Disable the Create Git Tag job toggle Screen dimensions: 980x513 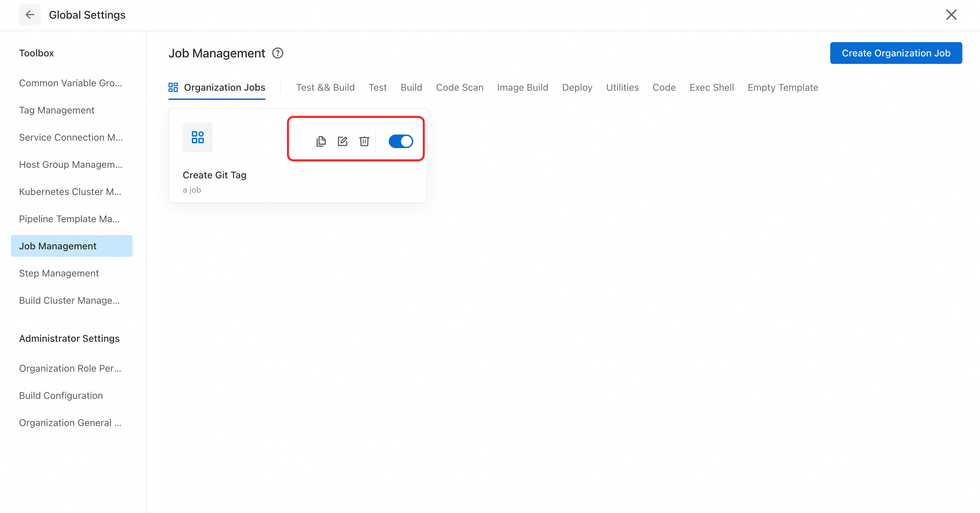click(x=401, y=141)
